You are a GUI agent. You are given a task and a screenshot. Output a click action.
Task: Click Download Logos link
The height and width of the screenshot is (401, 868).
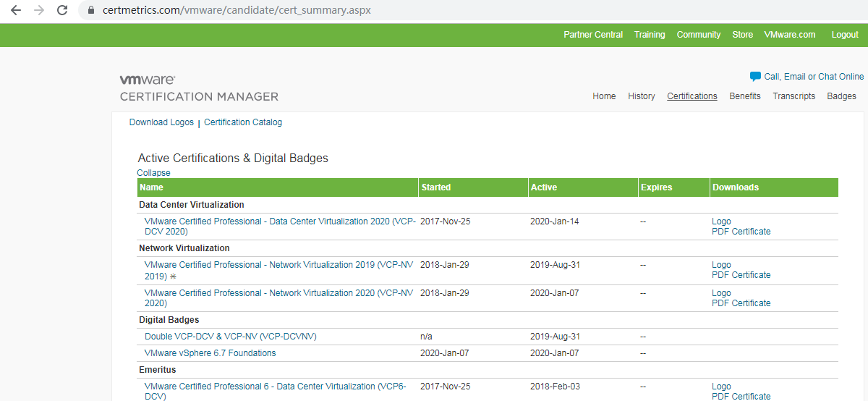[161, 122]
